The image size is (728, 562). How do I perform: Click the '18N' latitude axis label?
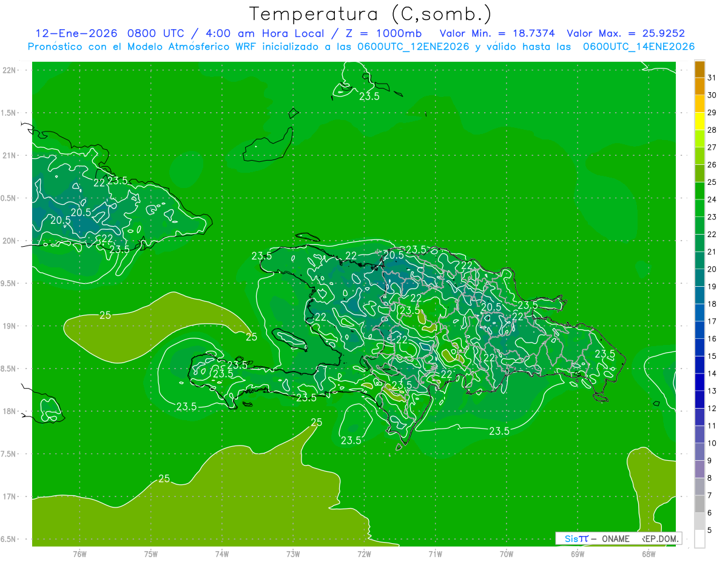[x=10, y=412]
